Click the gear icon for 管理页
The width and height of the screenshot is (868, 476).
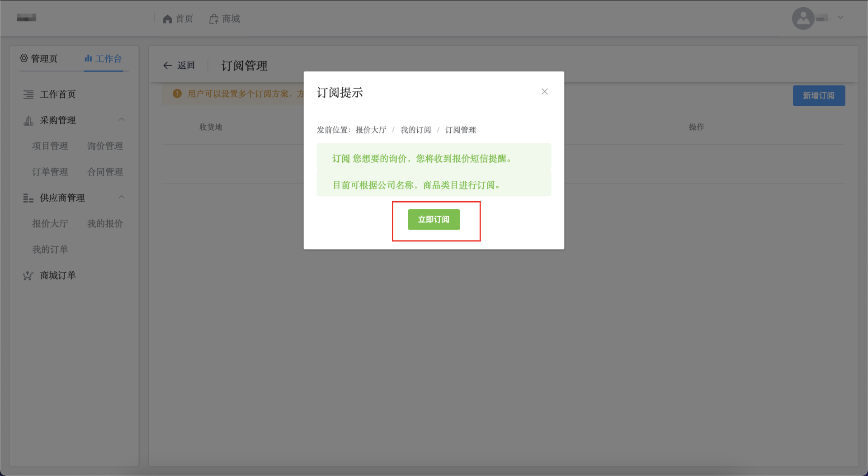(24, 58)
